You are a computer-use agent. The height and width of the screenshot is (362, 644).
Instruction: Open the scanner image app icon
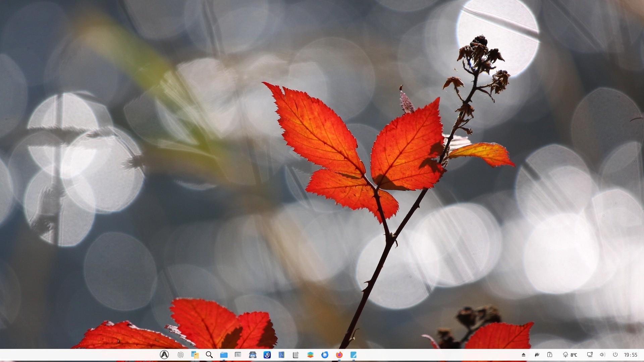point(253,355)
